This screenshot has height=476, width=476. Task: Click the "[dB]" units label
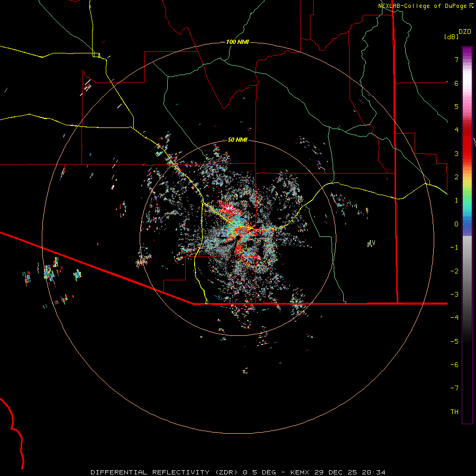point(452,36)
